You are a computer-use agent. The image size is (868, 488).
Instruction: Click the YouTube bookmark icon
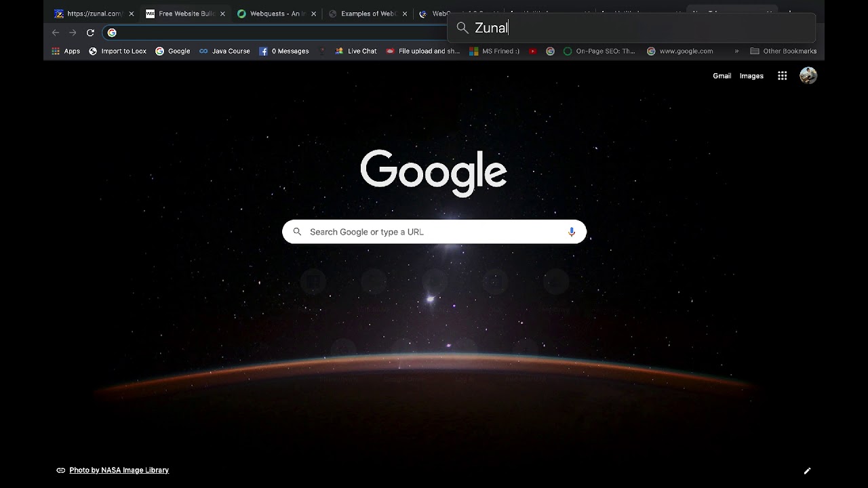(x=533, y=51)
